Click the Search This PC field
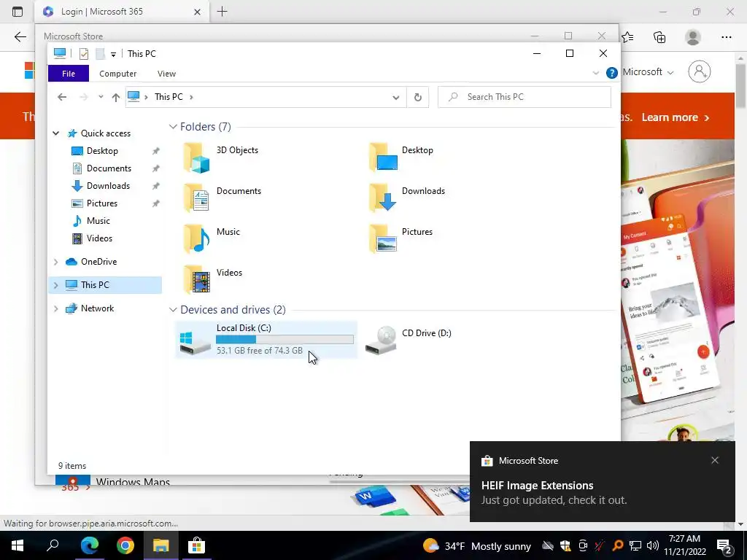 tap(524, 97)
